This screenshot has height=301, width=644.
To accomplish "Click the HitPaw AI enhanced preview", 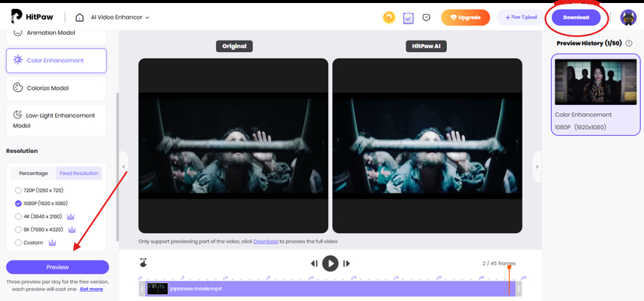I will pos(427,146).
